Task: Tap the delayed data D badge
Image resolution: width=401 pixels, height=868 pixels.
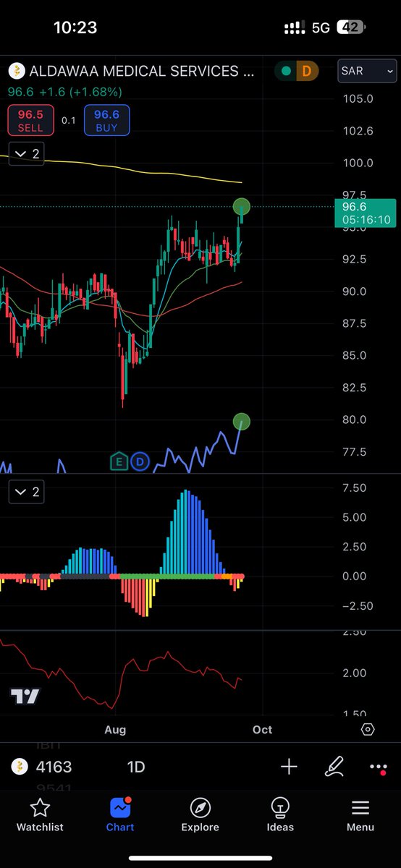Action: (307, 71)
